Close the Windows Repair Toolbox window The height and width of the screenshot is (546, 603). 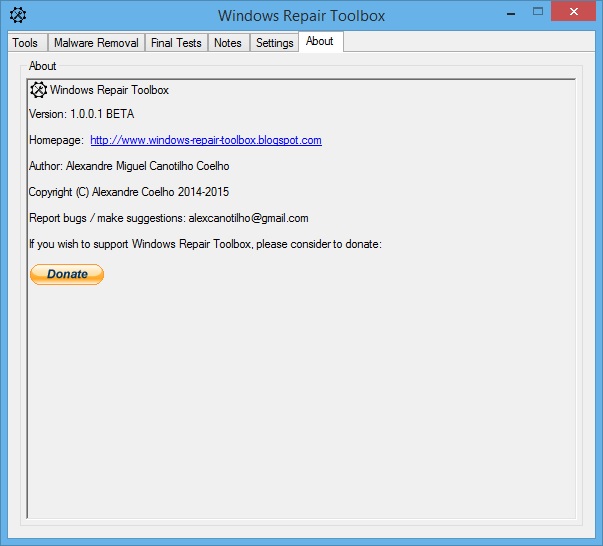[x=573, y=12]
